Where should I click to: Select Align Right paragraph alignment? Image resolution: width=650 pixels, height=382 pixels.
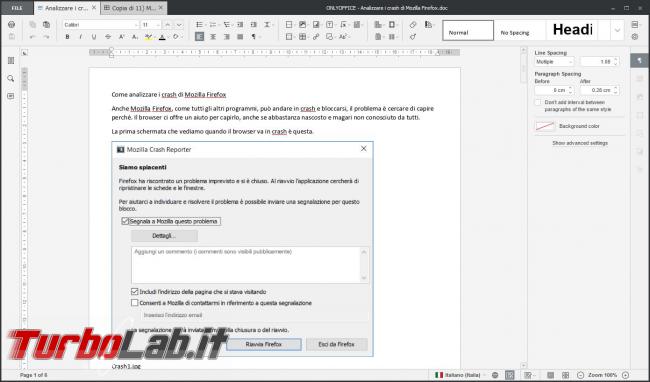(x=226, y=37)
